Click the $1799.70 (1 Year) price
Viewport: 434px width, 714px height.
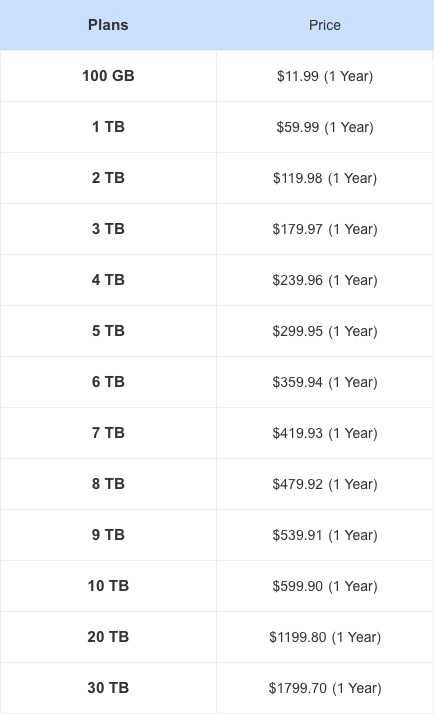tap(325, 688)
